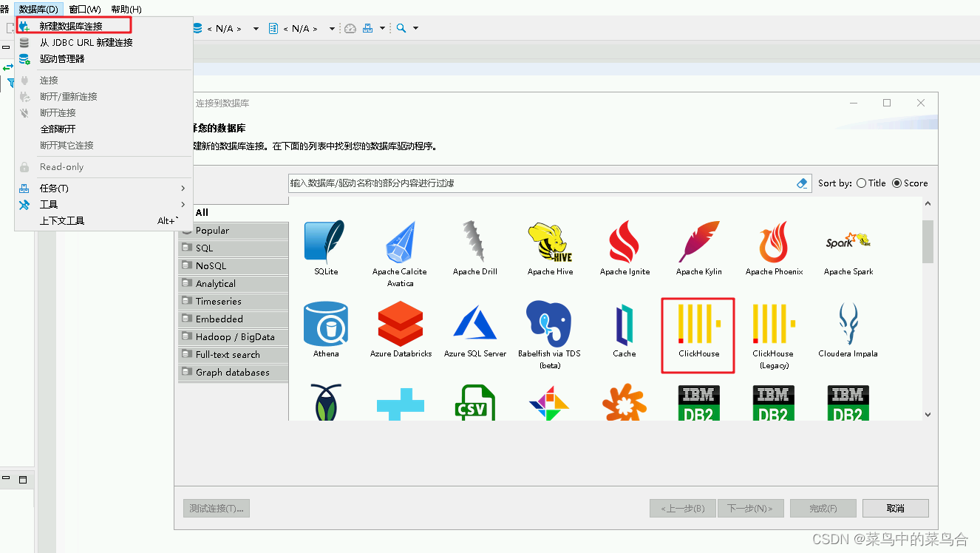
Task: Expand the 工具 submenu arrow
Action: pyautogui.click(x=183, y=205)
